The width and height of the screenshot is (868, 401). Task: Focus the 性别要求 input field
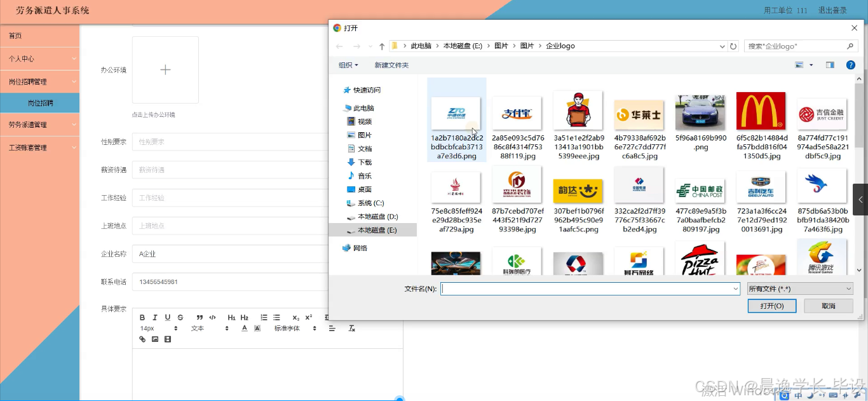(x=230, y=142)
